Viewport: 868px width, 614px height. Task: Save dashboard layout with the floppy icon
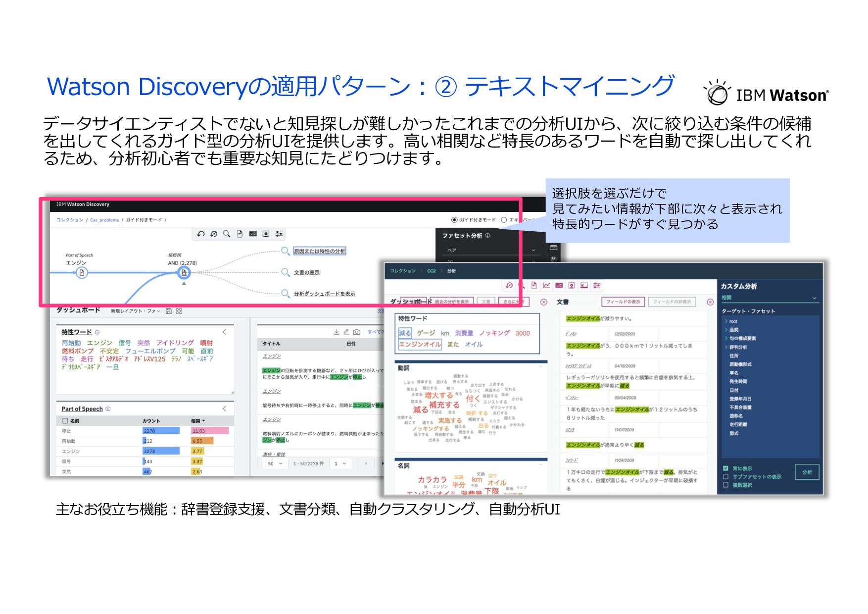point(169,311)
